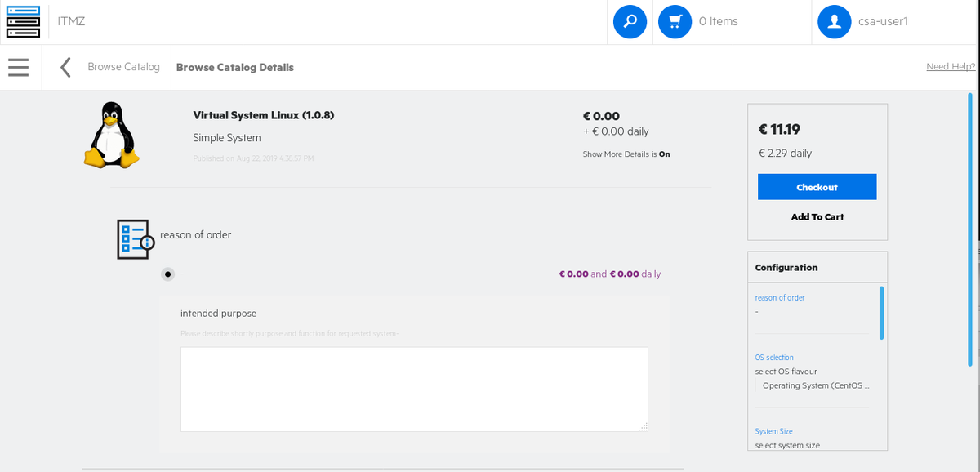Click the ITMZ server logo icon
Image resolution: width=980 pixels, height=472 pixels.
pyautogui.click(x=23, y=22)
